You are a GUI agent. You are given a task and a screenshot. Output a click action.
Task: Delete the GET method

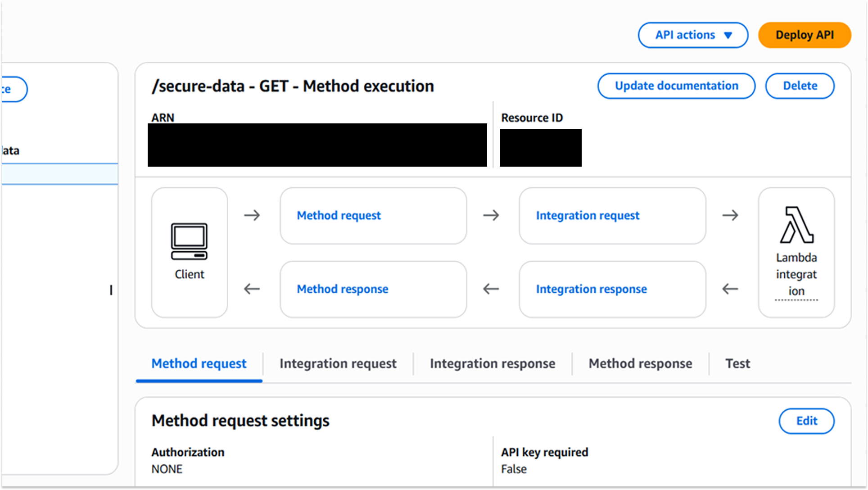pos(800,86)
